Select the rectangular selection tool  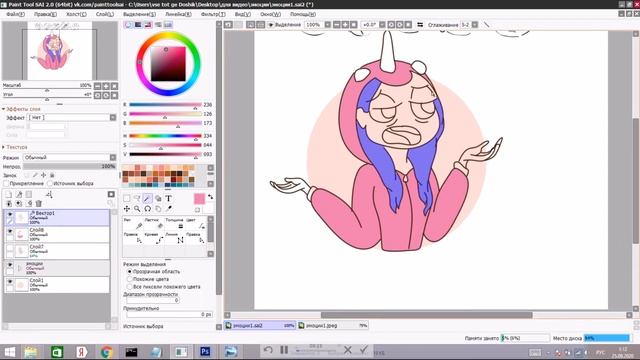tap(127, 198)
